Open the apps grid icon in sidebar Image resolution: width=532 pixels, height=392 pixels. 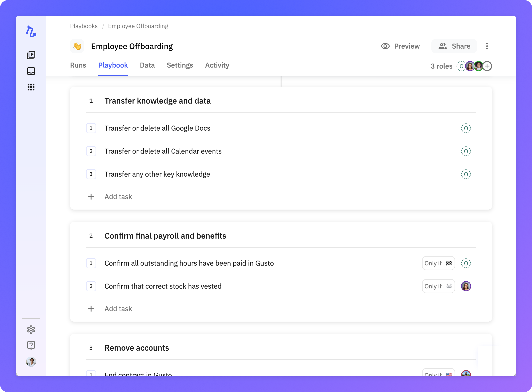31,87
